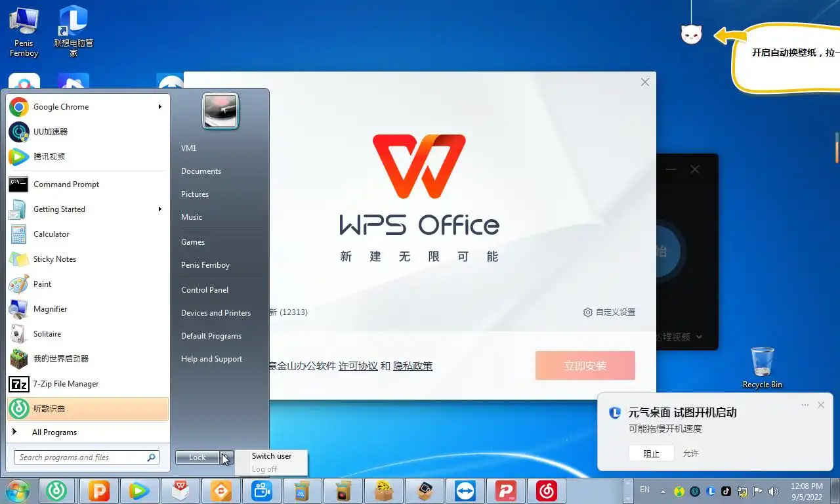Launch 我的世界启动器 Minecraft launcher
The image size is (840, 504).
(88, 359)
